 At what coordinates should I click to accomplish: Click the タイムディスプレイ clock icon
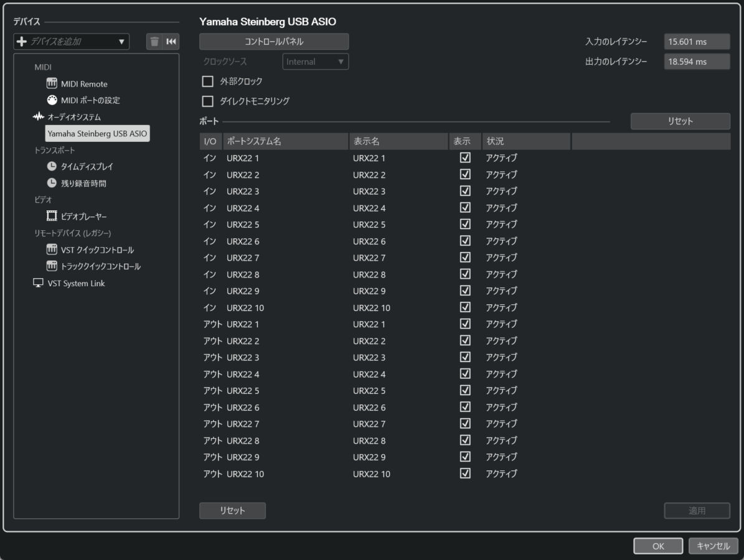(52, 166)
